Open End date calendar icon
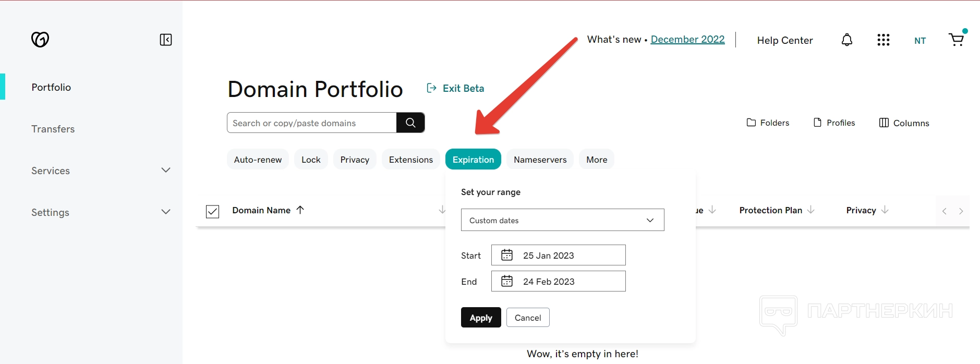 tap(507, 281)
